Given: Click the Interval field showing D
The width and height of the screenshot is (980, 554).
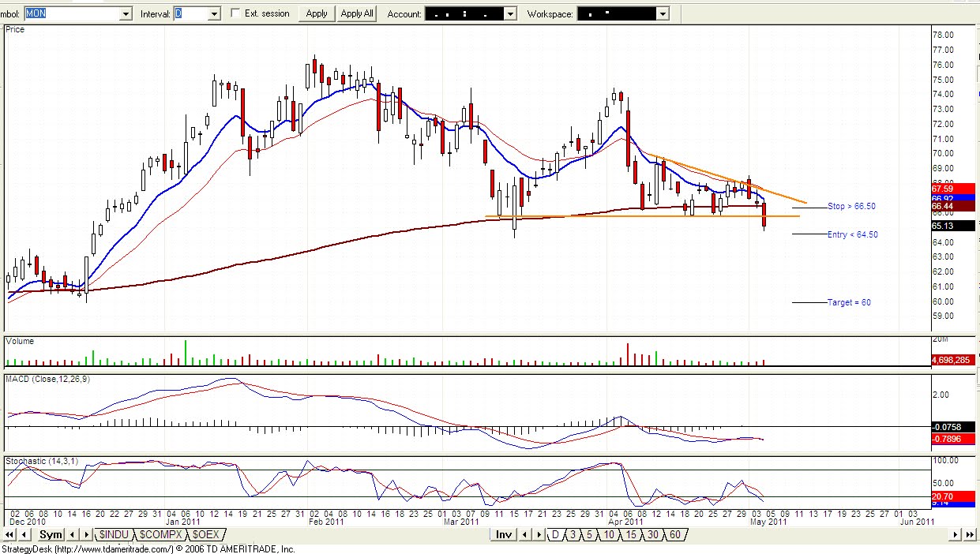Looking at the screenshot, I should pyautogui.click(x=190, y=14).
